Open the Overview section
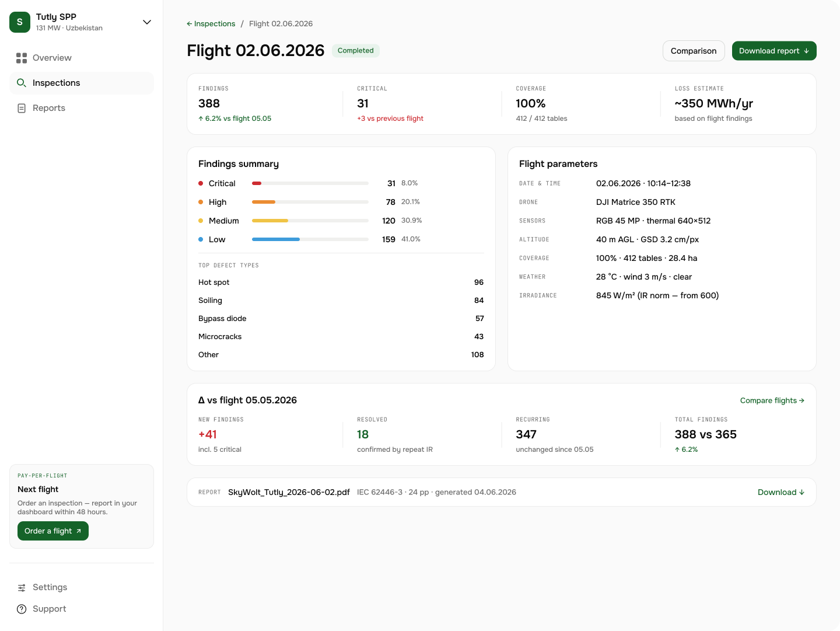This screenshot has width=840, height=631. [x=82, y=58]
